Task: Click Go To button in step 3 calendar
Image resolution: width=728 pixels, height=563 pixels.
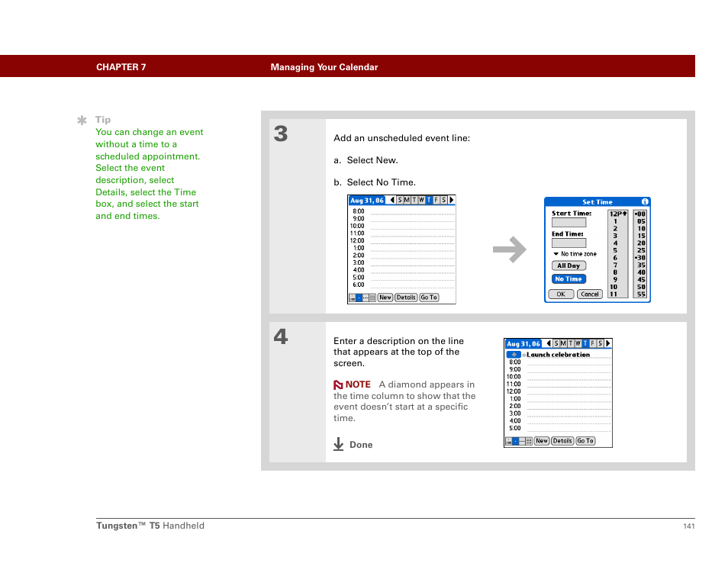Action: click(x=429, y=298)
